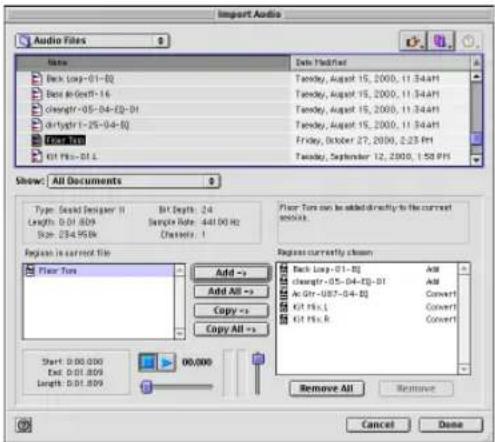This screenshot has height=442, width=495.
Task: Click scroll up arrow in the current file regions list
Action: (x=180, y=270)
